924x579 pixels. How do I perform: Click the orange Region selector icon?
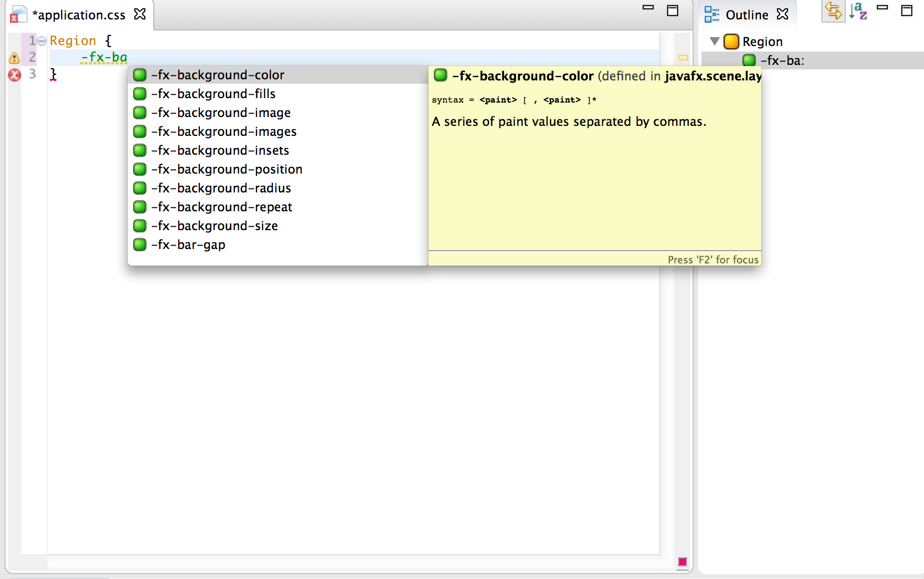click(731, 42)
